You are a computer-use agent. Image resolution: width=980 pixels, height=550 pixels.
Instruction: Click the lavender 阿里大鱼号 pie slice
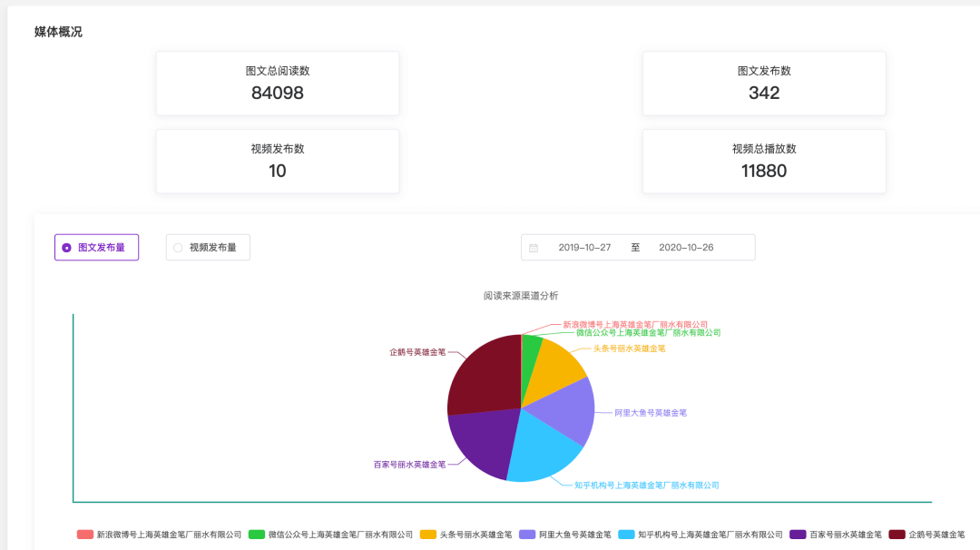pos(564,409)
